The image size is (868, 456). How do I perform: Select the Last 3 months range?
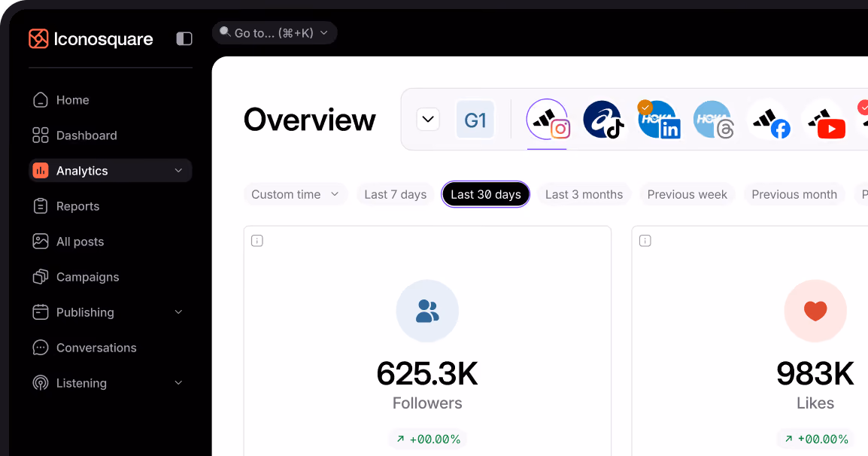[x=584, y=194]
